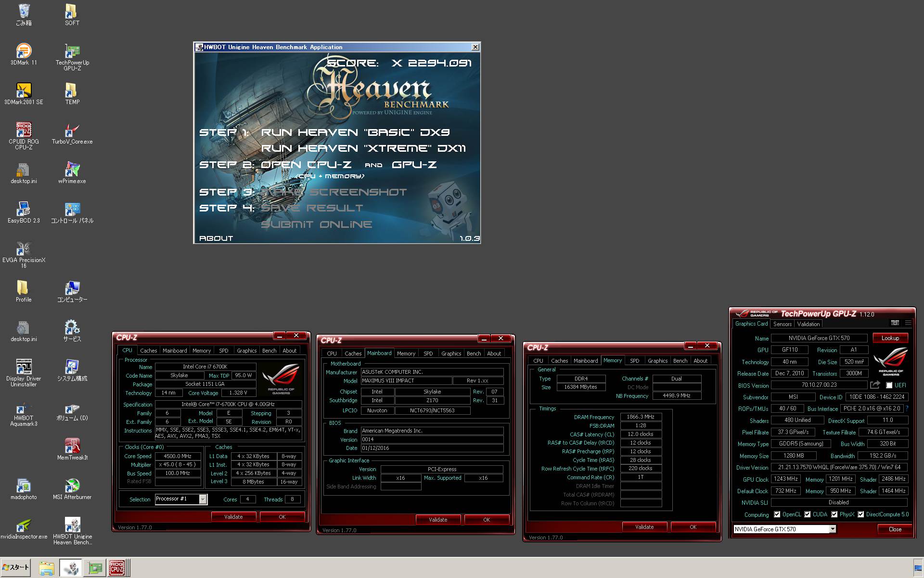Open About tab in Memory CPU-Z window
Viewport: 924px width, 578px height.
click(700, 361)
